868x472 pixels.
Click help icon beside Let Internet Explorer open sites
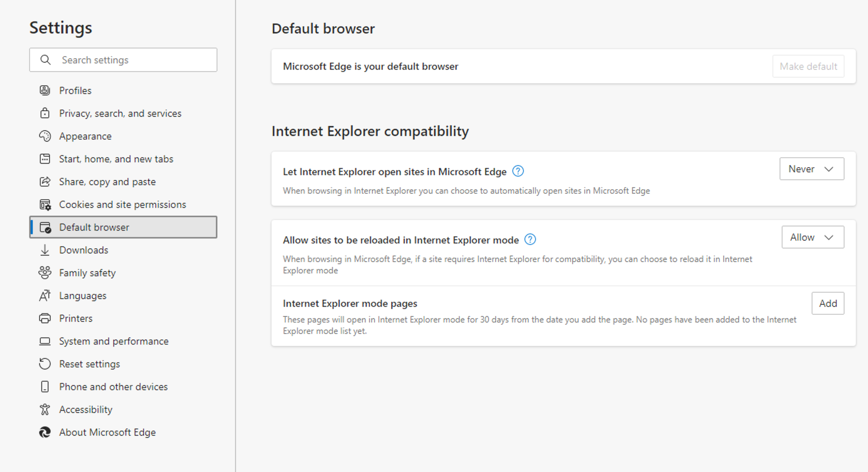click(x=518, y=171)
